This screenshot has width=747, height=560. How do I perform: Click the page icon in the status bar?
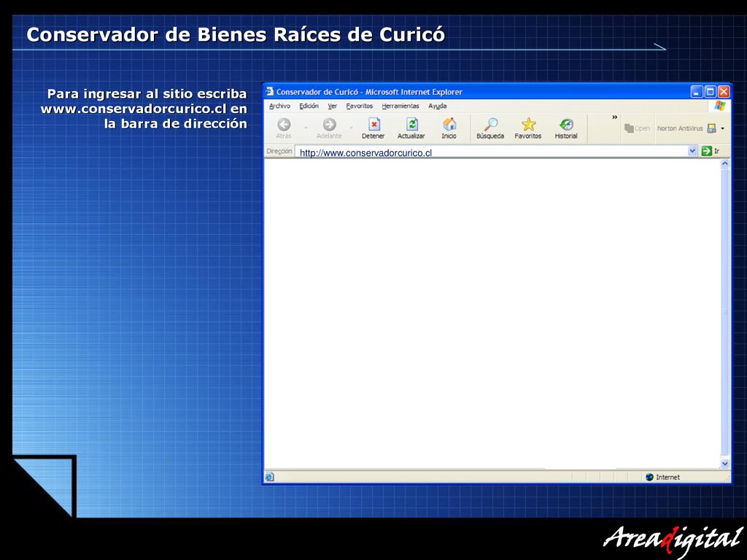270,477
